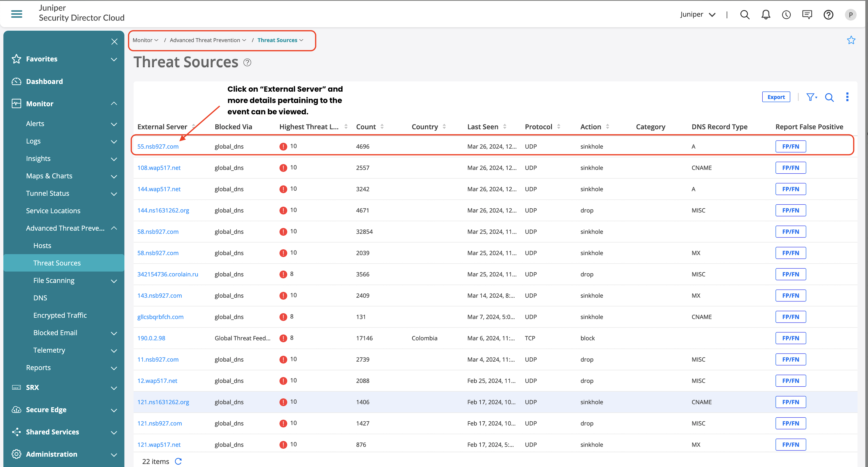868x467 pixels.
Task: Open the hamburger navigation menu
Action: 16,14
